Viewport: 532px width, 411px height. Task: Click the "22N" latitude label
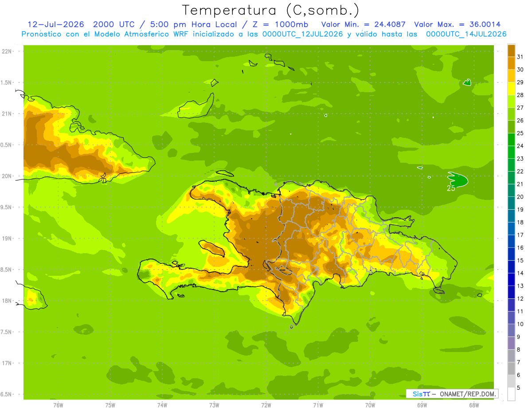coord(6,51)
